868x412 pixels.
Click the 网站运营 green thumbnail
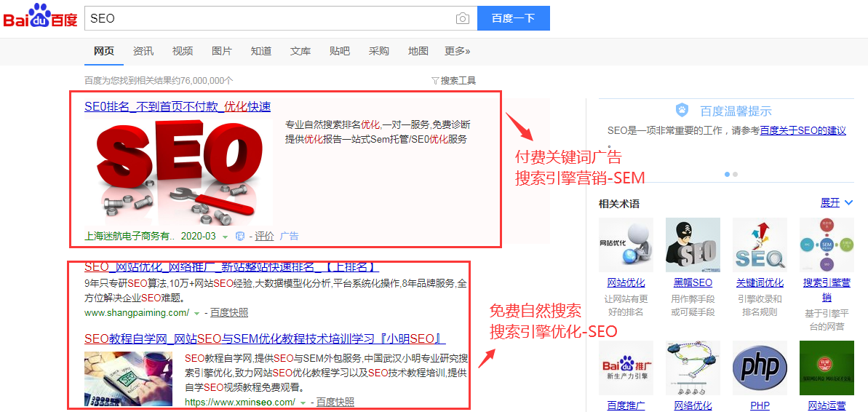point(827,368)
